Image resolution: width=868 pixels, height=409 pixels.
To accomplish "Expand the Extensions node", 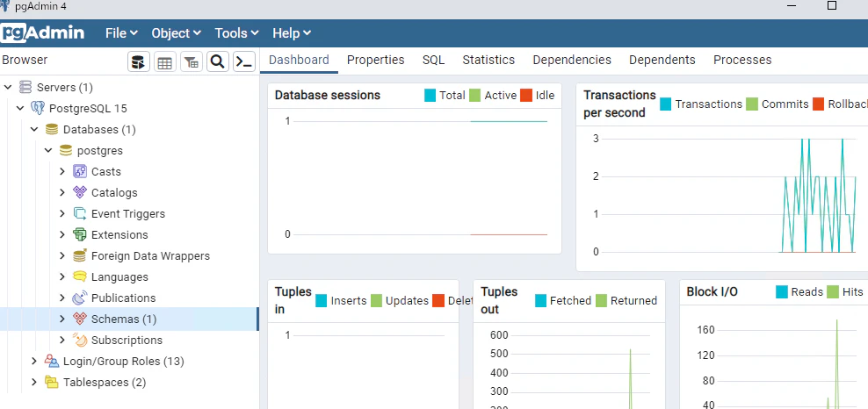I will coord(62,234).
